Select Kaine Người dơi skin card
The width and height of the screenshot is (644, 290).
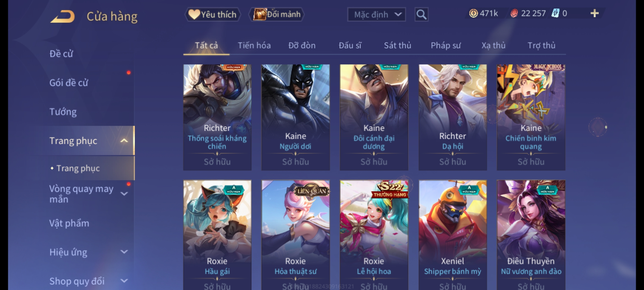click(296, 117)
